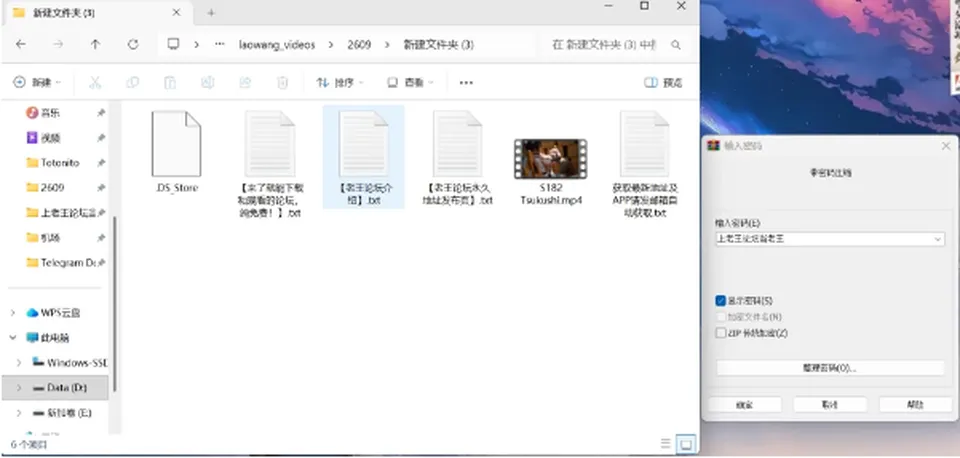Click the Share icon in toolbar
This screenshot has width=960, height=458.
[245, 83]
